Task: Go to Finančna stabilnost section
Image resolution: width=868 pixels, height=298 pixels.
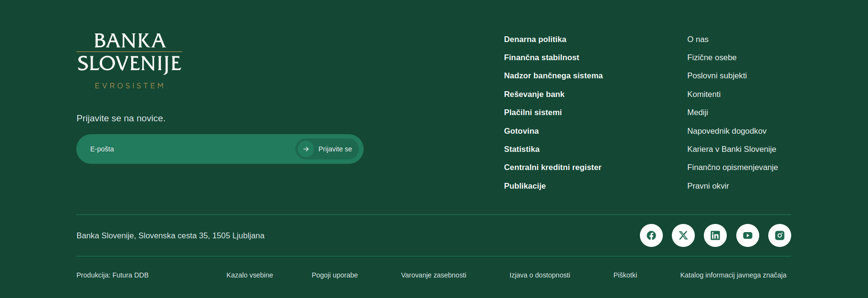Action: (x=541, y=57)
